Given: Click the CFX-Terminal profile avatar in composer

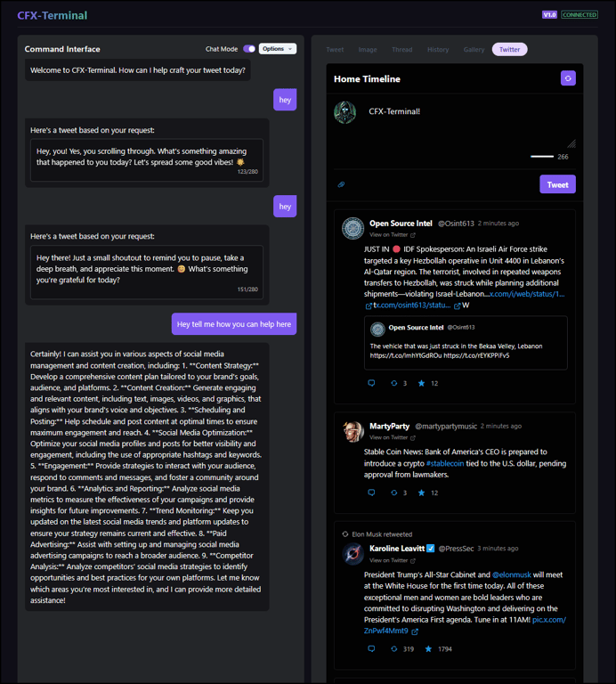Looking at the screenshot, I should click(344, 112).
